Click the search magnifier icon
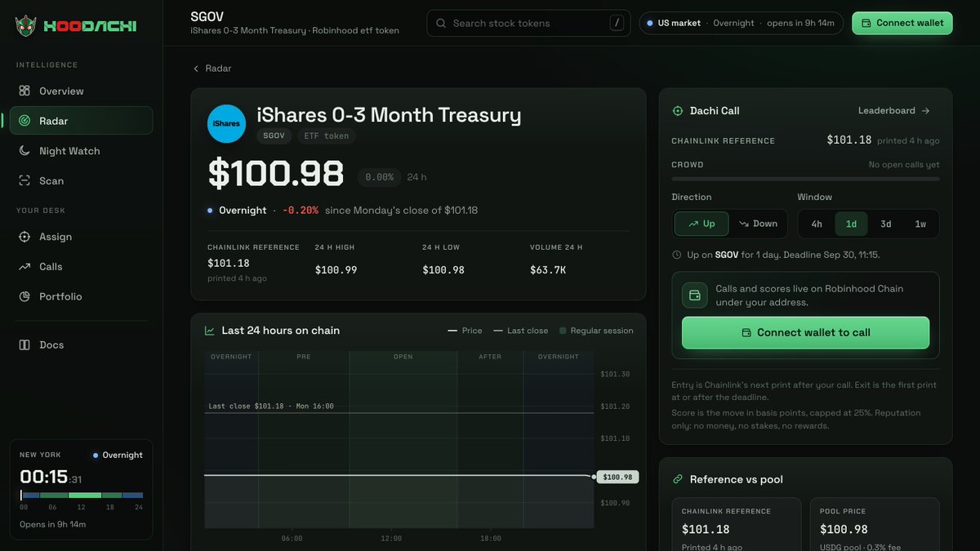Viewport: 980px width, 551px height. [441, 23]
